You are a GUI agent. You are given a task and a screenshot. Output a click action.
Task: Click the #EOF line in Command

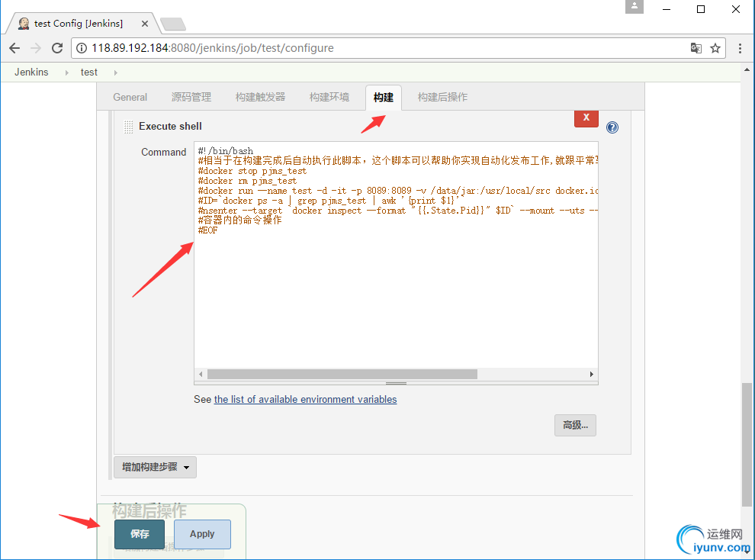click(x=207, y=230)
